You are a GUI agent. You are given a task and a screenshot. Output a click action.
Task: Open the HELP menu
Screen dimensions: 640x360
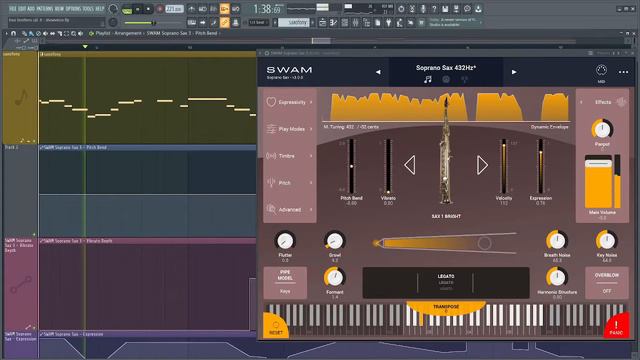pyautogui.click(x=100, y=9)
